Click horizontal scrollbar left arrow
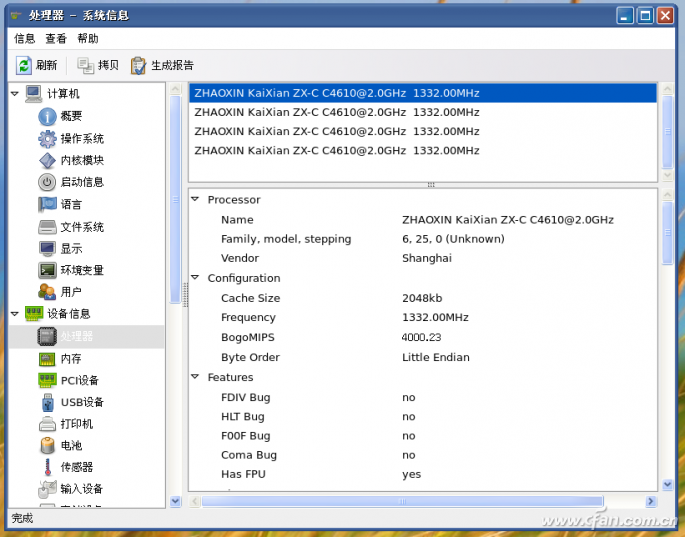 (195, 501)
